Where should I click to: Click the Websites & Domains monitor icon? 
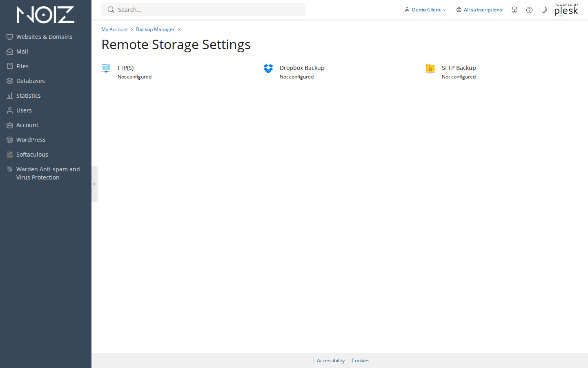point(10,37)
